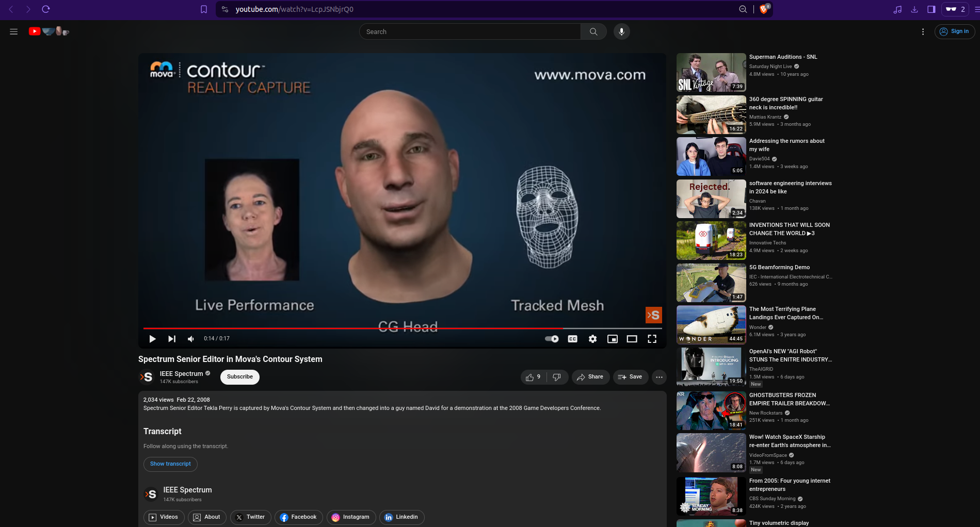Open channel Videos chip

coord(164,517)
